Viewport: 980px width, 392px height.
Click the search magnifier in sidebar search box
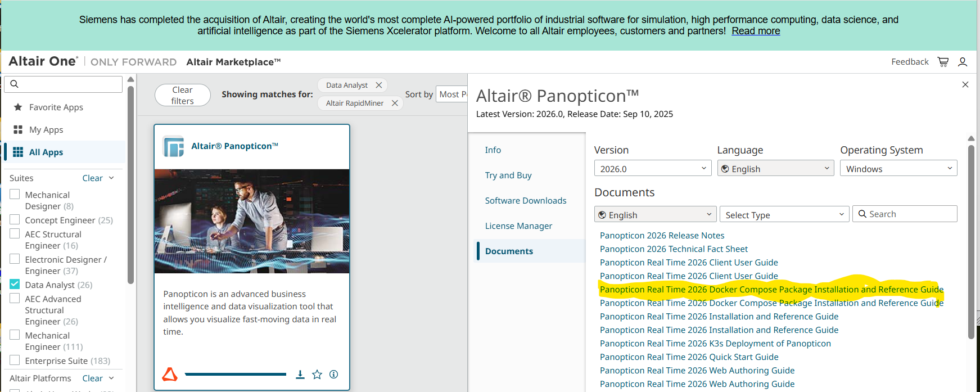point(15,84)
